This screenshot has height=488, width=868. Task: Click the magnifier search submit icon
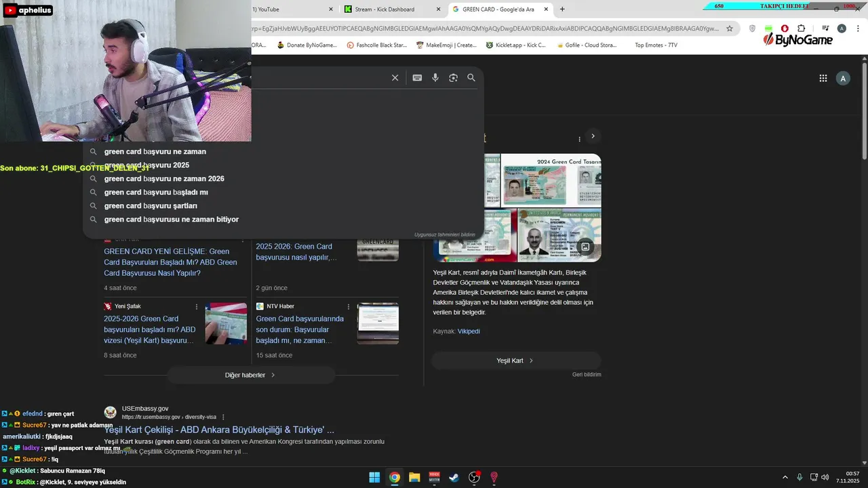tap(471, 78)
